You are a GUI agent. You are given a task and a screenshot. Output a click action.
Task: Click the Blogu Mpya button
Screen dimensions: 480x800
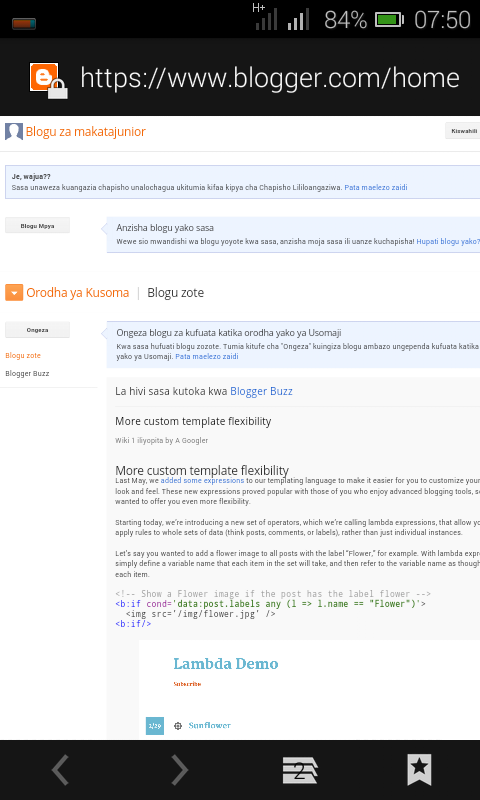(37, 226)
